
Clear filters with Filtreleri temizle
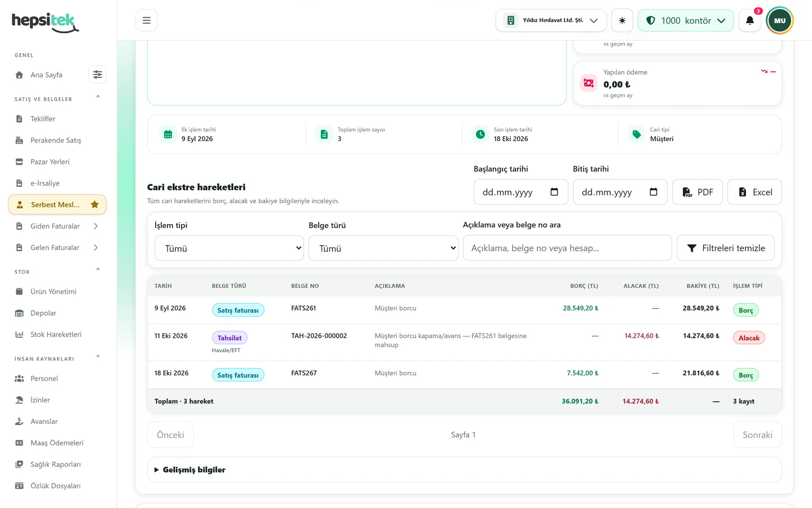(x=726, y=248)
